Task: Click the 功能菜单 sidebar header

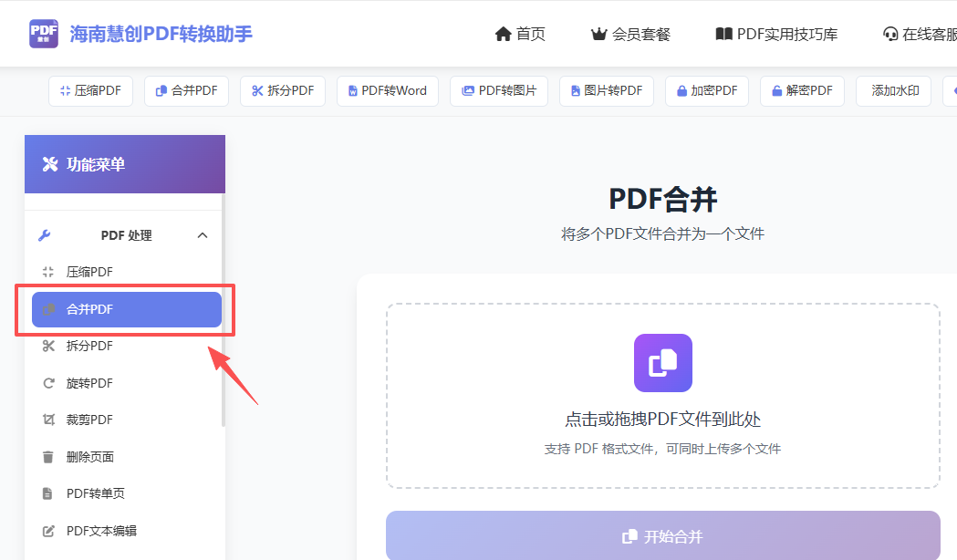Action: coord(125,164)
